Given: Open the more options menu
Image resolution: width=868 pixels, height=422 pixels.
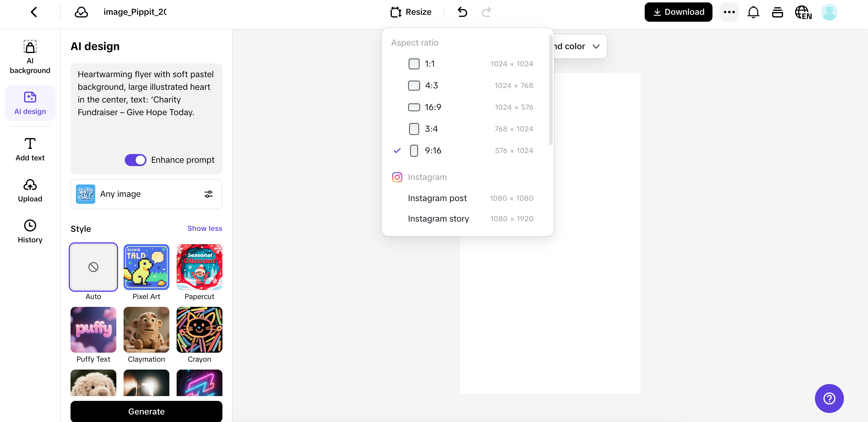Looking at the screenshot, I should pos(729,12).
